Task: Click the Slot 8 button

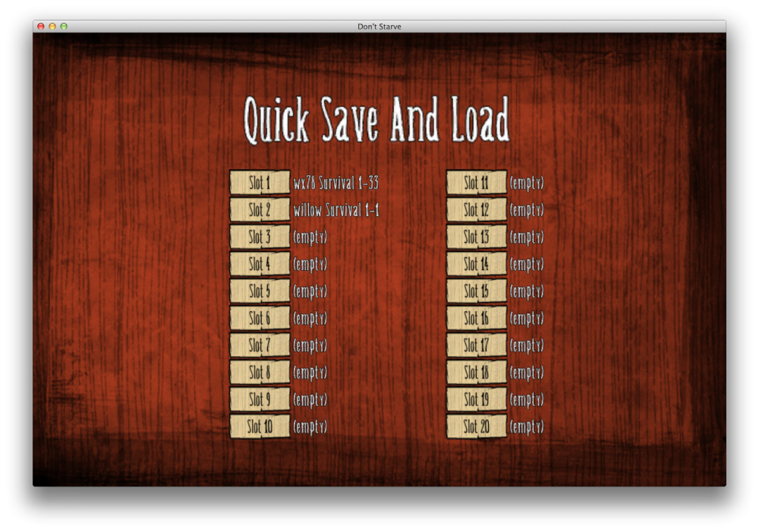Action: tap(260, 373)
